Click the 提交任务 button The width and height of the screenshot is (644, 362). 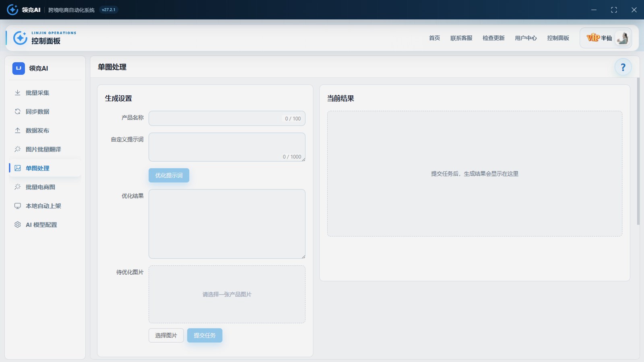pos(204,335)
